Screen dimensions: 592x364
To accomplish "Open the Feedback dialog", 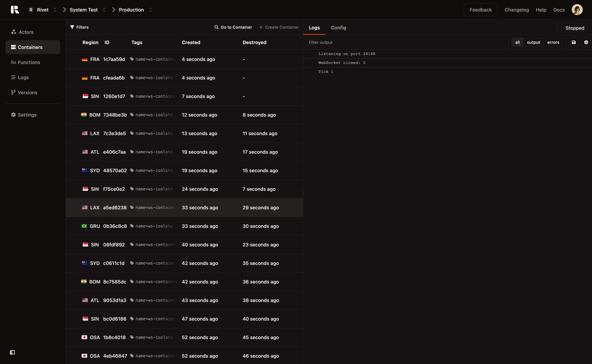I will click(x=480, y=10).
